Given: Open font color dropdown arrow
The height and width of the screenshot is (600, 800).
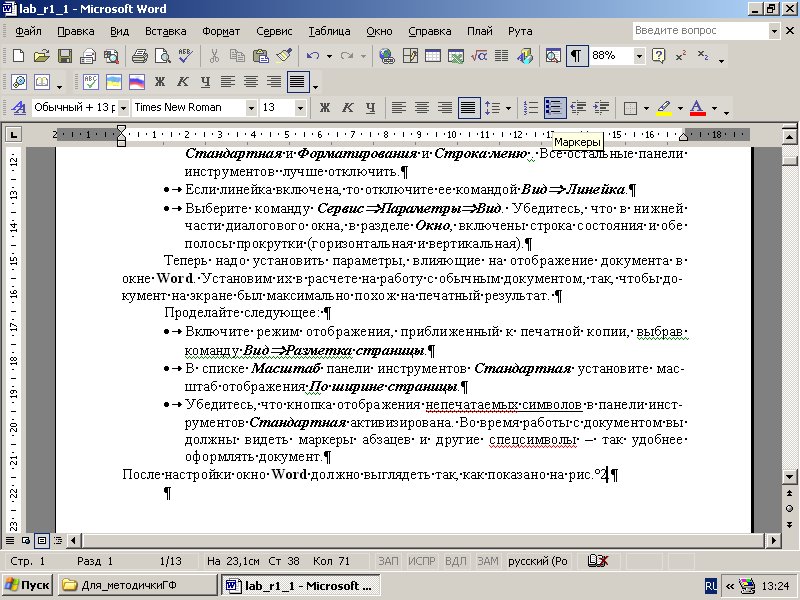Looking at the screenshot, I should point(714,108).
